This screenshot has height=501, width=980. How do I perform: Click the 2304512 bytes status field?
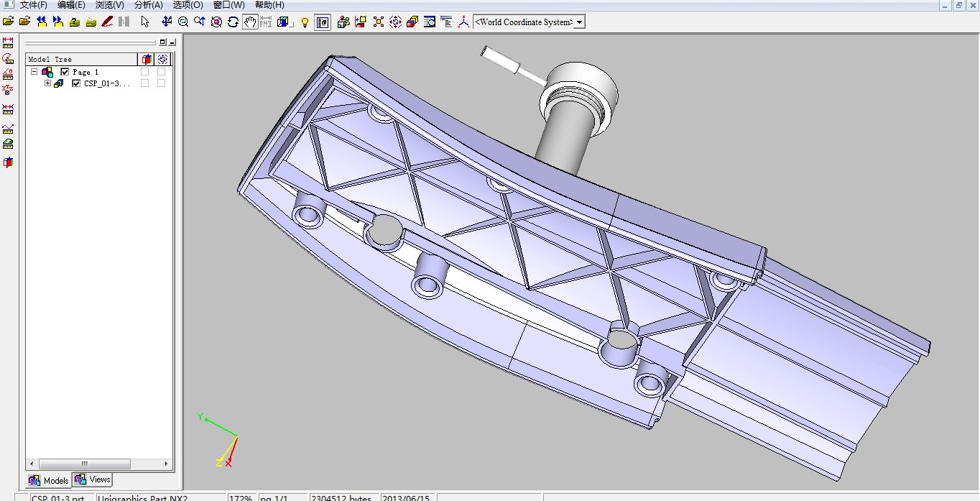[x=343, y=497]
